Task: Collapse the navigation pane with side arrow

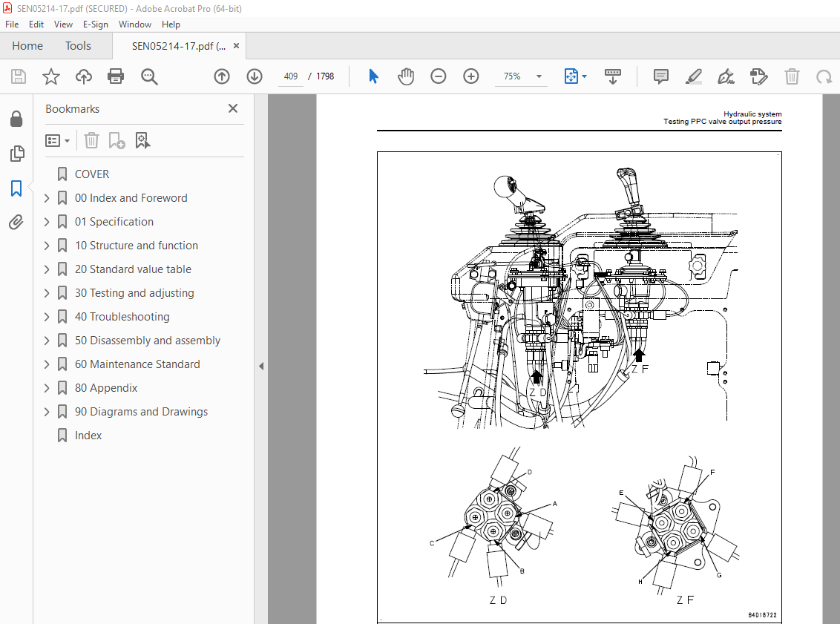Action: click(x=261, y=367)
